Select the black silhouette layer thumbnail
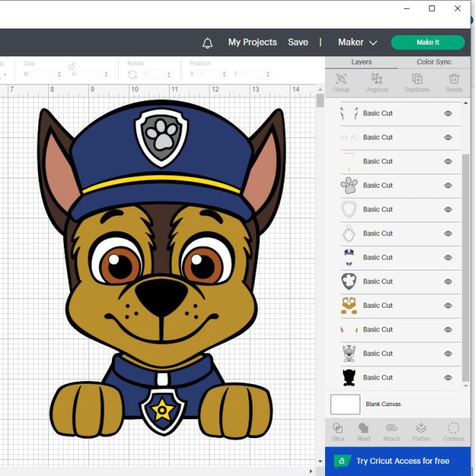This screenshot has width=475, height=476. [349, 377]
